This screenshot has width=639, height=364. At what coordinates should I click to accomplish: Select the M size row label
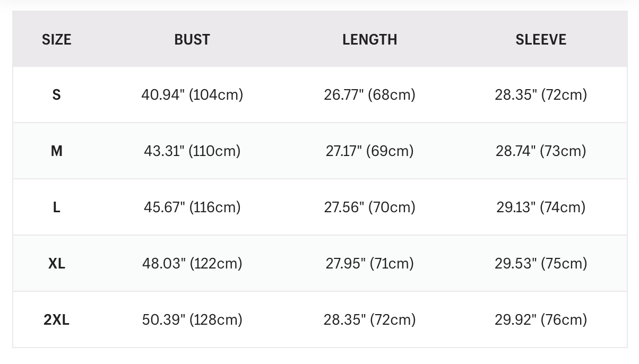tap(56, 151)
